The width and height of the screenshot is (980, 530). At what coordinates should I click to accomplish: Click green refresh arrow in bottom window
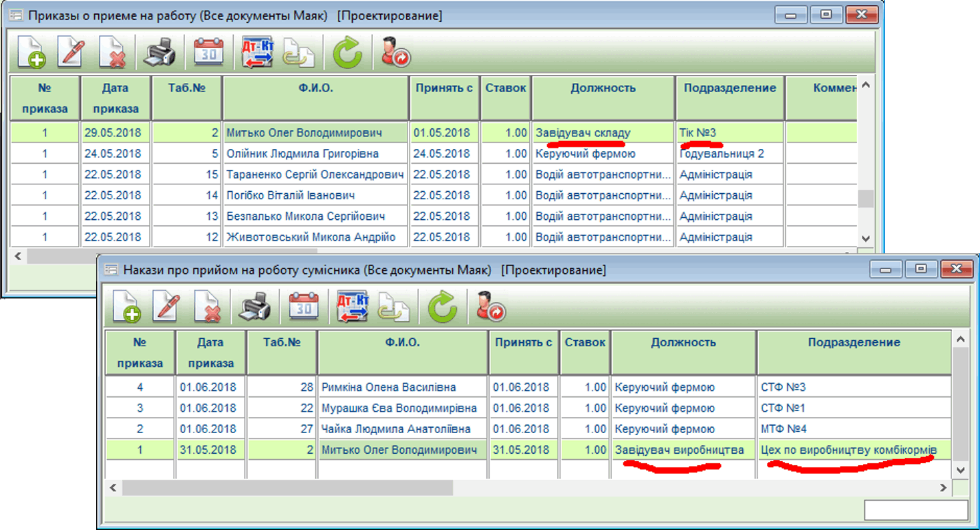442,307
